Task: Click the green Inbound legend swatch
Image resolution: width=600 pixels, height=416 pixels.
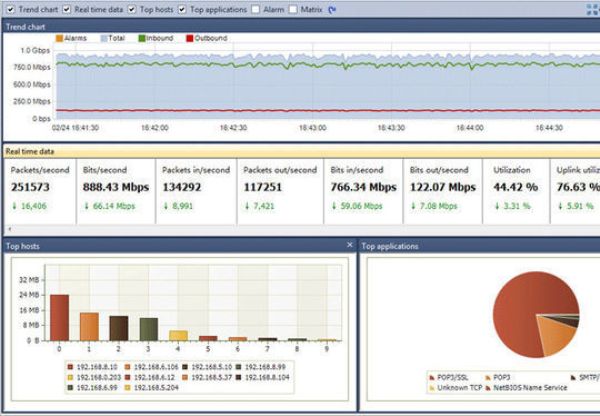Action: click(141, 38)
